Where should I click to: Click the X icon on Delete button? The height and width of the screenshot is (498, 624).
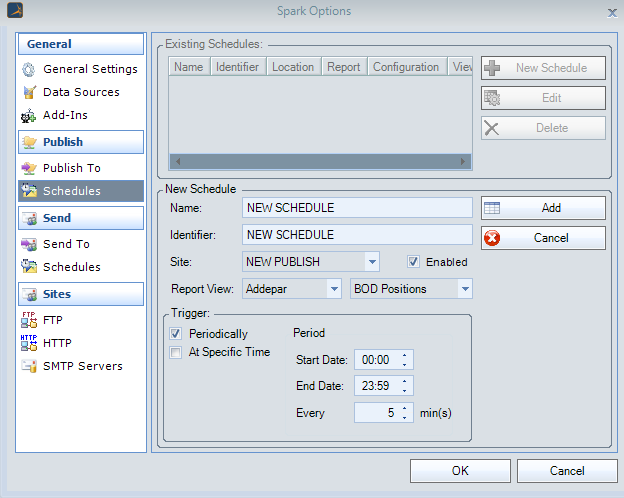pos(492,128)
